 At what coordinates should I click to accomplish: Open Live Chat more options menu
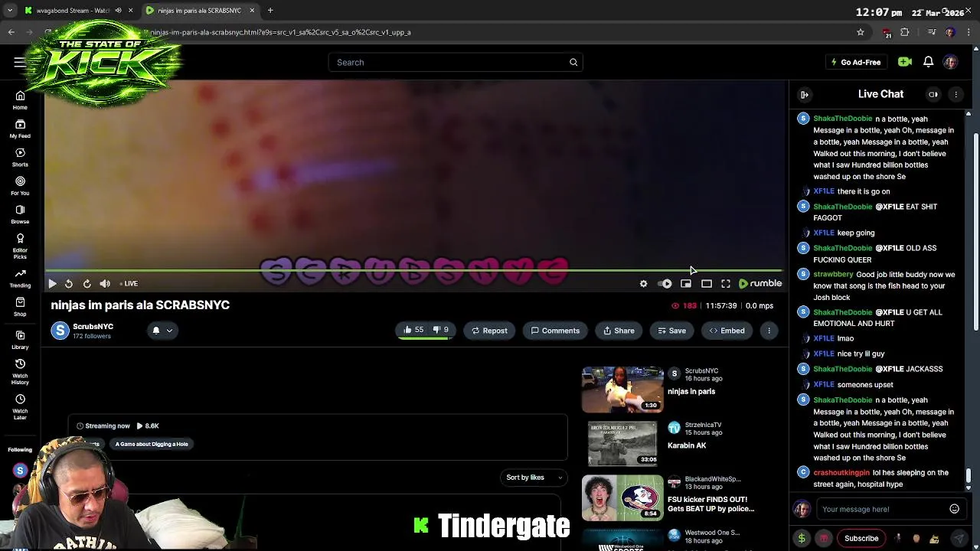(x=955, y=94)
